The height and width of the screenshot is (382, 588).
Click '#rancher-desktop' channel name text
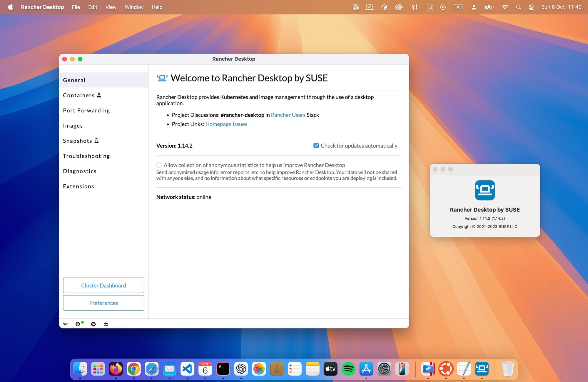tap(243, 115)
